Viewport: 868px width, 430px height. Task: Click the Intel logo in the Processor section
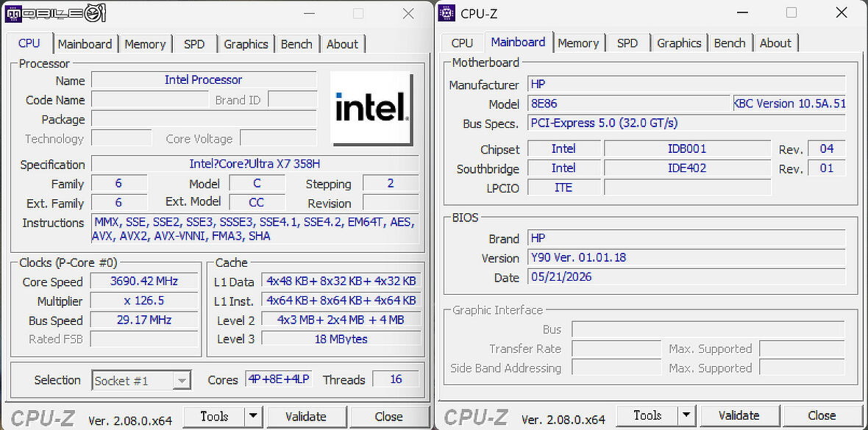click(x=371, y=108)
